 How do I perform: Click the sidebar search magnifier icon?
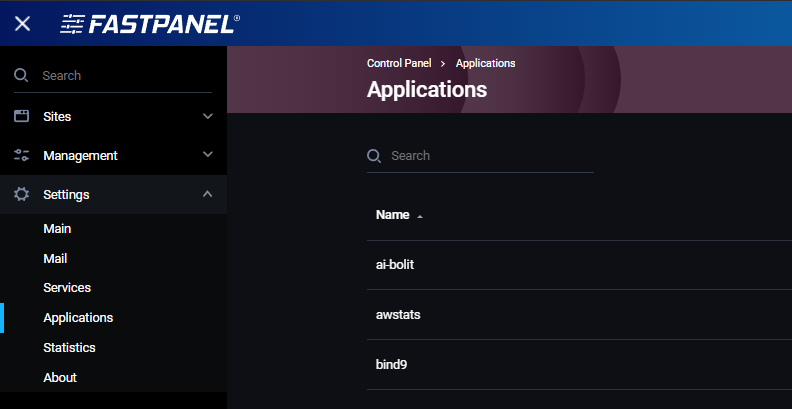click(21, 76)
